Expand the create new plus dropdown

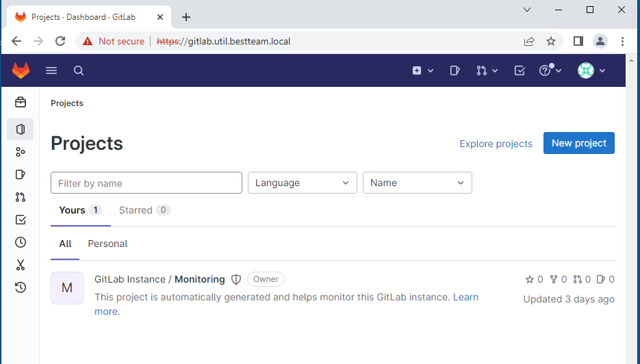click(422, 70)
